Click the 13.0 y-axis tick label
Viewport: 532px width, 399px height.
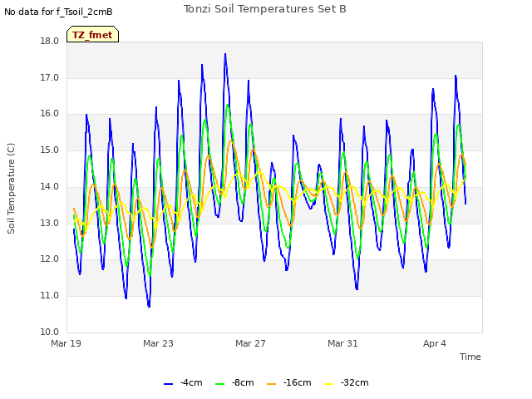(x=50, y=223)
